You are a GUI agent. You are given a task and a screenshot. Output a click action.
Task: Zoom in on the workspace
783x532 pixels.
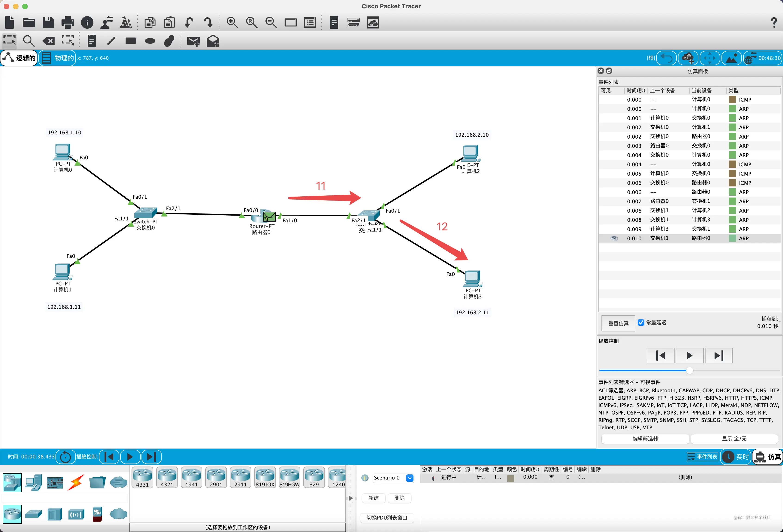pyautogui.click(x=232, y=23)
